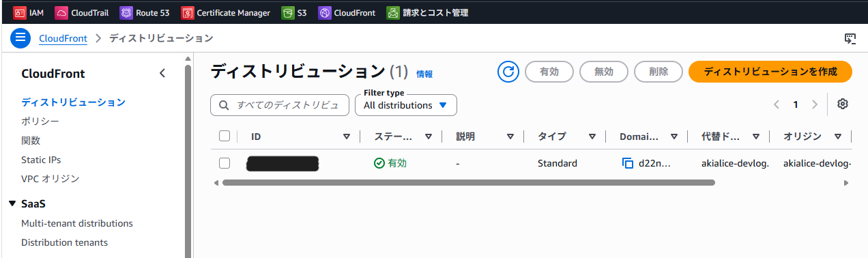868x258 pixels.
Task: Open ポリシー in sidebar
Action: (x=40, y=121)
